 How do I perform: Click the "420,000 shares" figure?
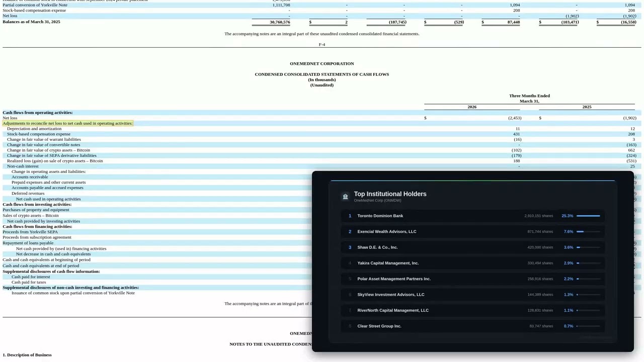point(540,247)
